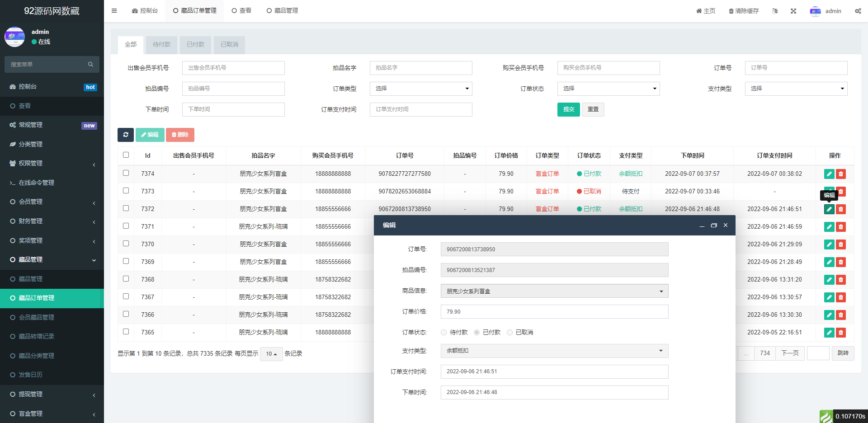The height and width of the screenshot is (423, 868).
Task: Open 订单类型 filter dropdown
Action: pos(420,89)
